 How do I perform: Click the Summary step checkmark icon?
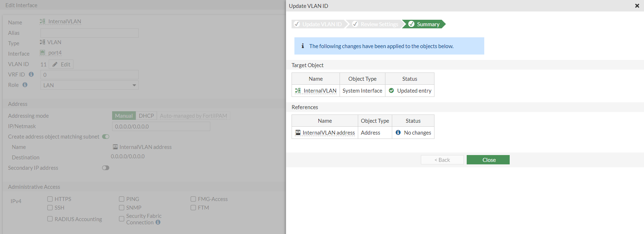[412, 24]
